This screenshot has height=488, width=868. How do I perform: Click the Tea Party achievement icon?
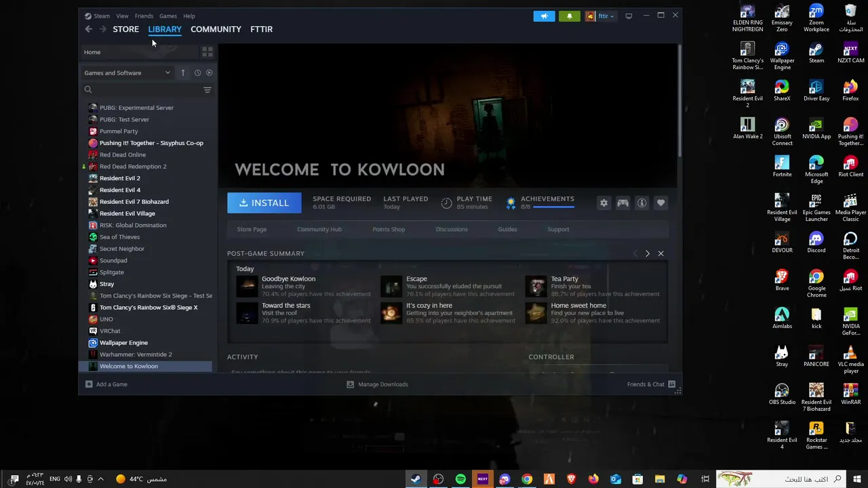[x=536, y=286]
